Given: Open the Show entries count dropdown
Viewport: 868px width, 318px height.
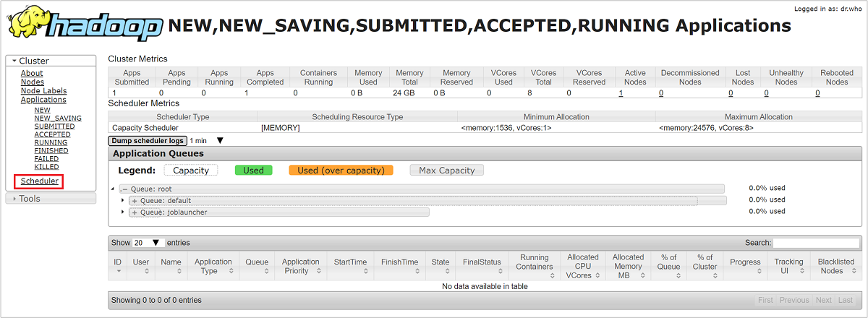Looking at the screenshot, I should pyautogui.click(x=149, y=243).
